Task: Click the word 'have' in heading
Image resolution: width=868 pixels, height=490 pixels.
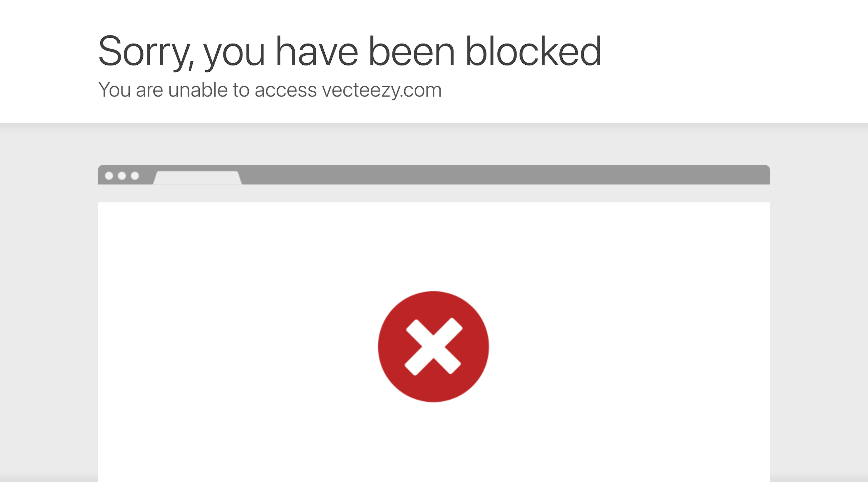Action: pos(317,51)
